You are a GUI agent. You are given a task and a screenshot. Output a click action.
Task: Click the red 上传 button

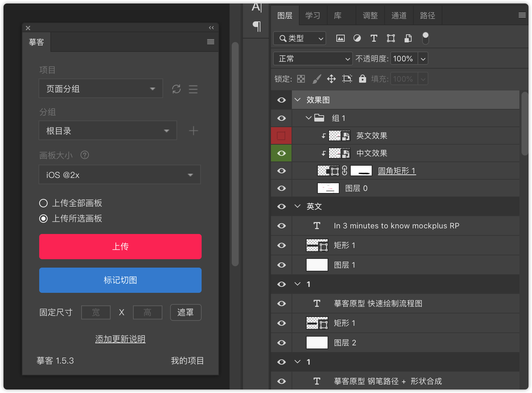click(x=120, y=247)
